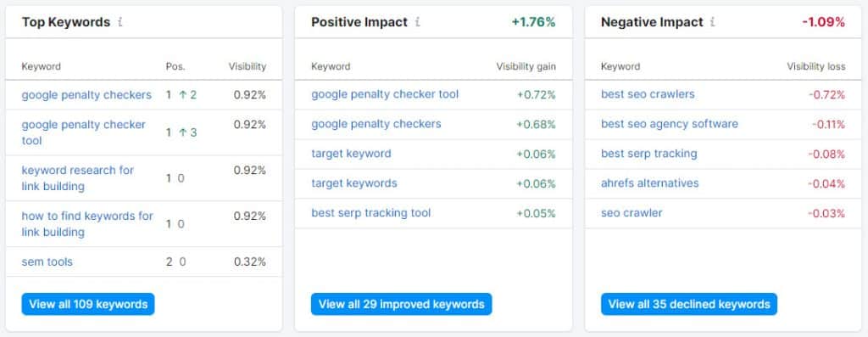Click the 'best seo crawlers' keyword
868x337 pixels.
coord(648,94)
